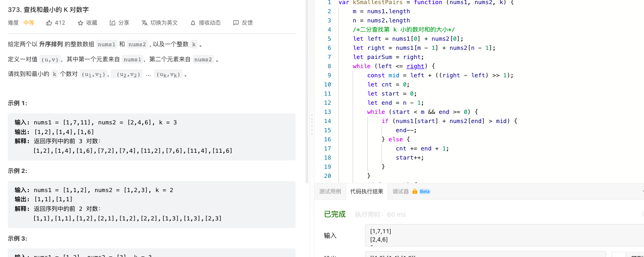Image resolution: width=644 pixels, height=257 pixels.
Task: Click code line while (start < m && end >= 0)
Action: click(x=422, y=112)
